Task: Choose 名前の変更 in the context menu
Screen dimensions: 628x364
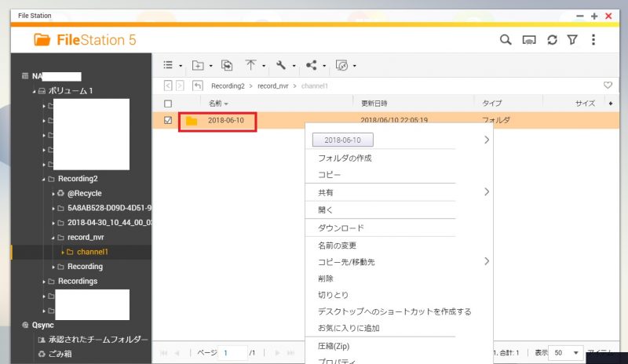Action: pyautogui.click(x=337, y=246)
